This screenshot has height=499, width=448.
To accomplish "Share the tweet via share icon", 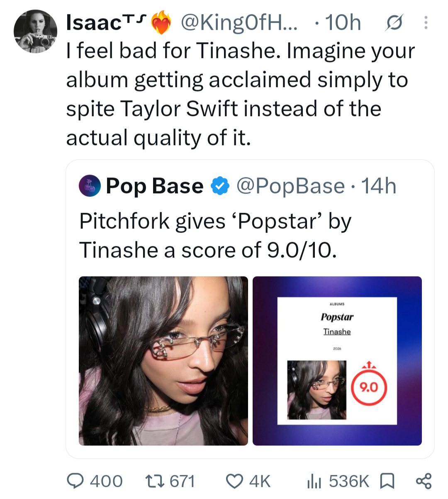I will (424, 481).
